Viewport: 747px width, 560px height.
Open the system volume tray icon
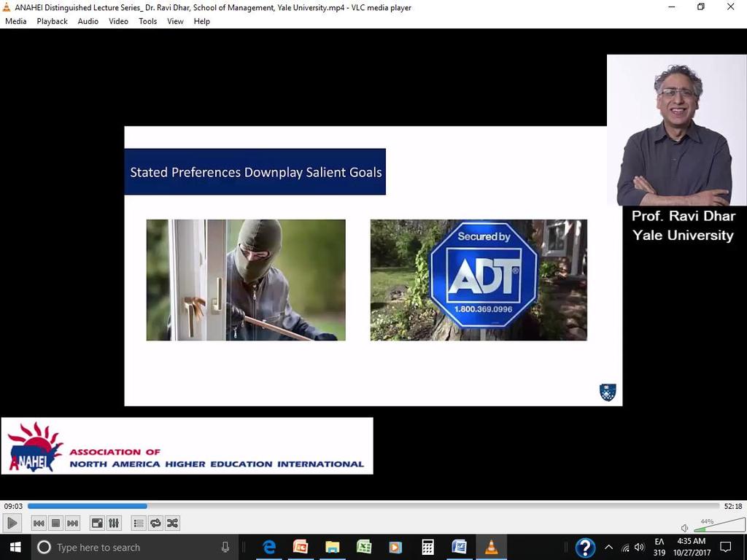click(x=639, y=547)
